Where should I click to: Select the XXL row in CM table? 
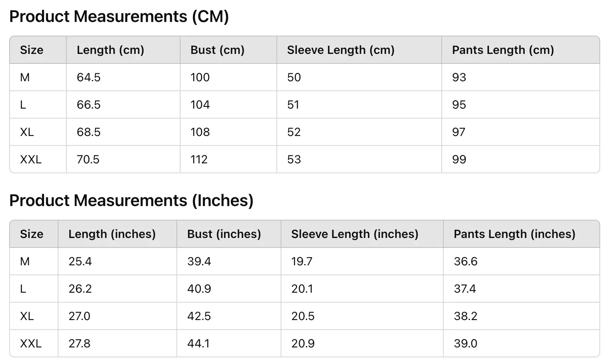[305, 160]
